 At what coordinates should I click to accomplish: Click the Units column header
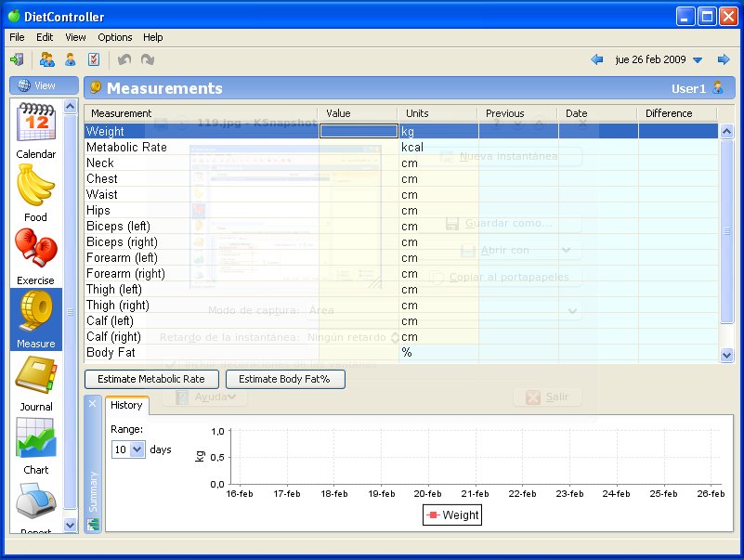(438, 113)
